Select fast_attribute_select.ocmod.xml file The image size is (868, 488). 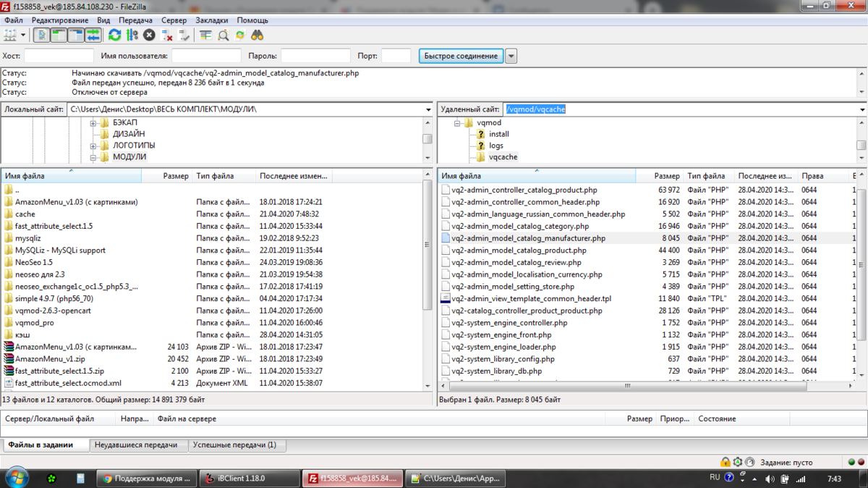(x=68, y=383)
